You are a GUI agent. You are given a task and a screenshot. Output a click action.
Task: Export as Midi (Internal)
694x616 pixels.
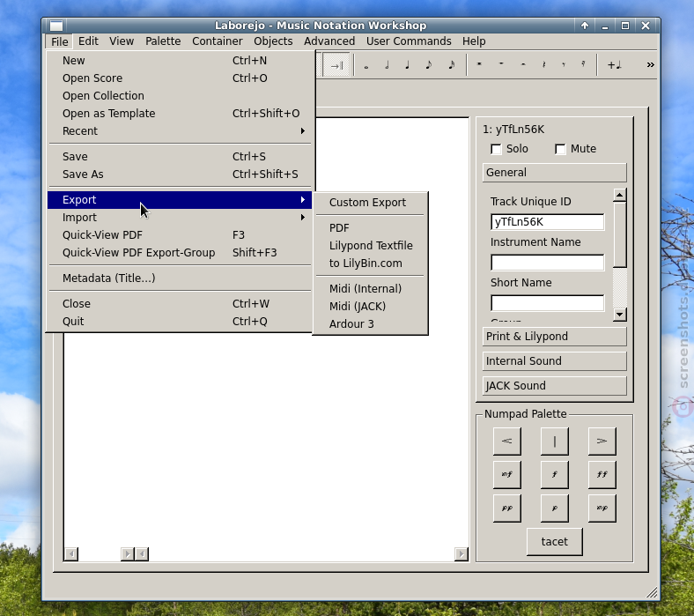370,289
